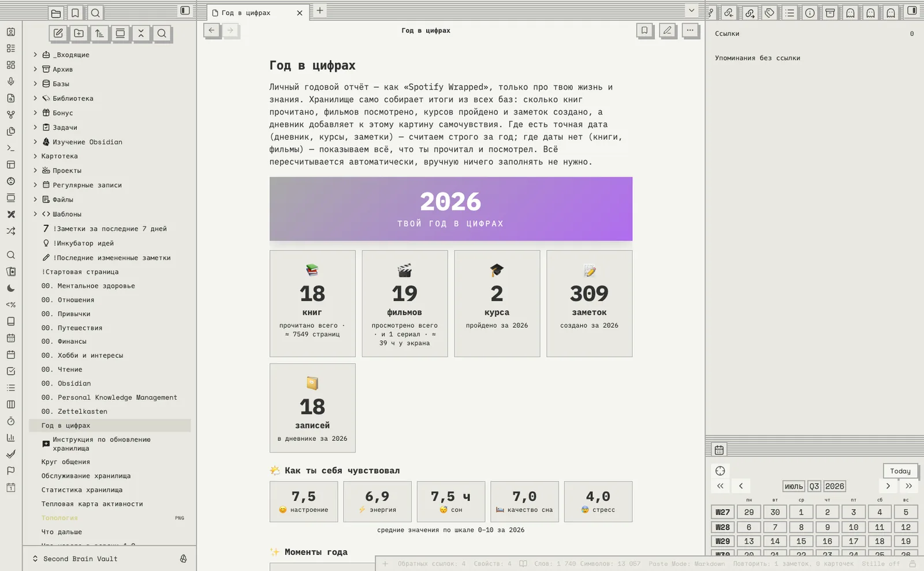This screenshot has height=571, width=924.
Task: Click the new note icon in file explorer
Action: (58, 34)
